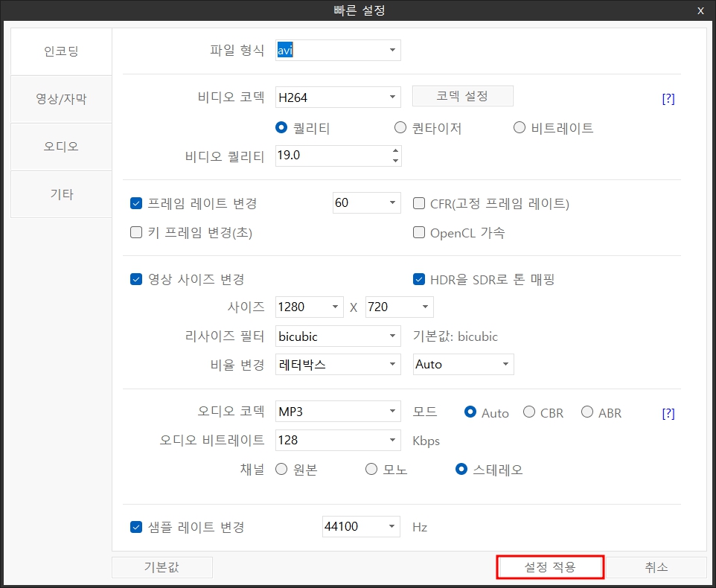716x588 pixels.
Task: Open the 파일 형식 dropdown showing avi
Action: tap(391, 50)
